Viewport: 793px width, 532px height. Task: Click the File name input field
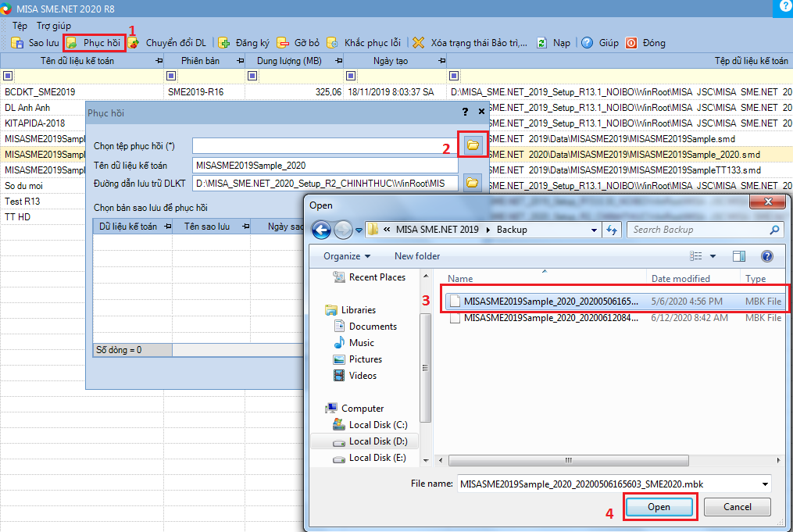609,484
